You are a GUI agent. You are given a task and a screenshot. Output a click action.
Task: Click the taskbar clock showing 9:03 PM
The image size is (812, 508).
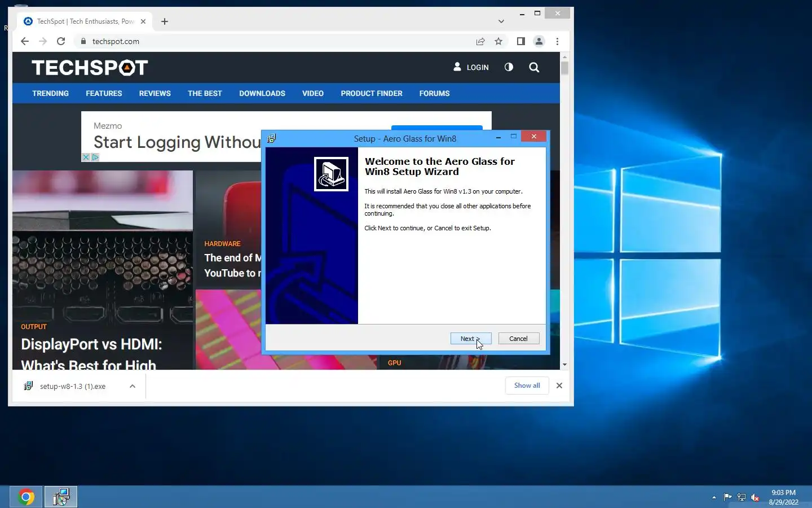click(x=784, y=497)
